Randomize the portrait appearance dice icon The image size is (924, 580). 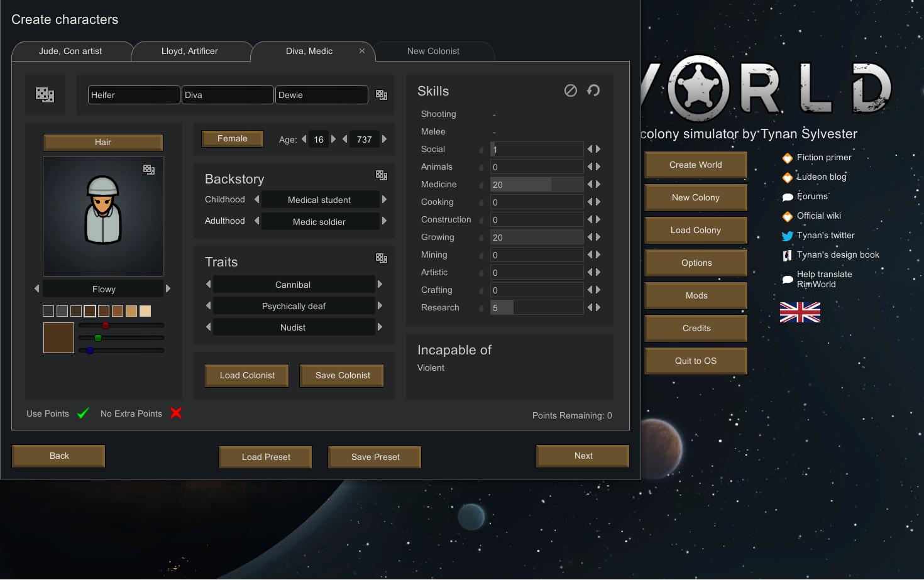[149, 170]
